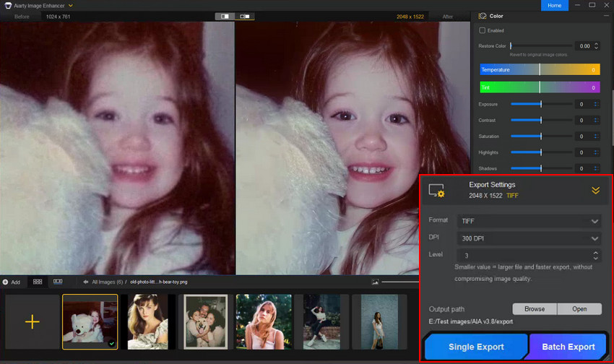Screen dimensions: 614x364
Task: Click the thumbnail size slider
Action: coord(400,282)
